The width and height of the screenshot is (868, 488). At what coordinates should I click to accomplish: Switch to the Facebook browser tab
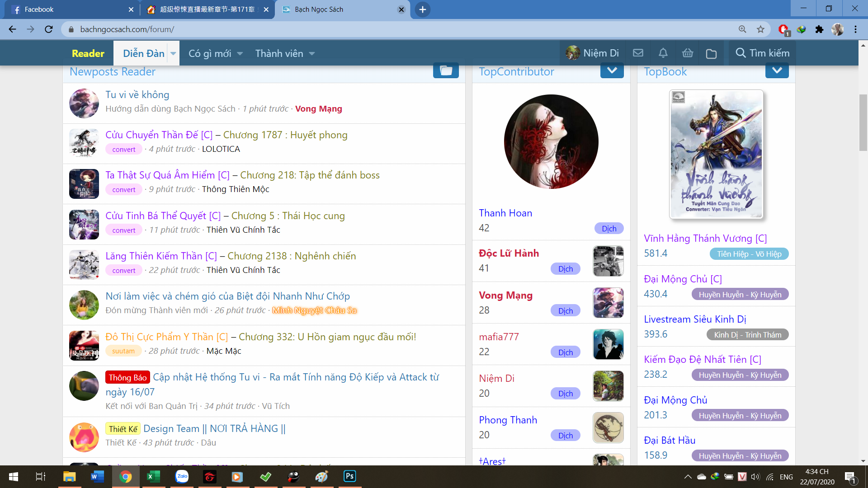point(68,9)
